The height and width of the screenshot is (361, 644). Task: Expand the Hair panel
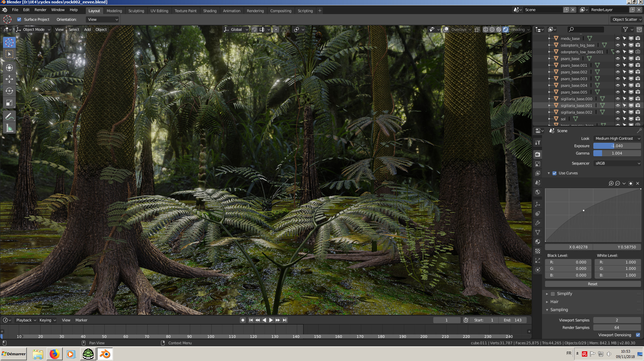pyautogui.click(x=554, y=302)
